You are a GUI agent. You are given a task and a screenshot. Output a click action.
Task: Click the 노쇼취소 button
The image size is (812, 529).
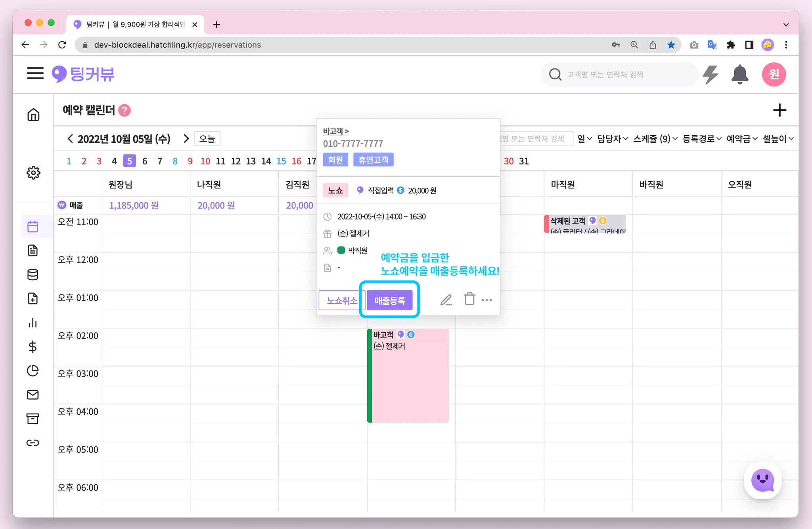point(341,300)
